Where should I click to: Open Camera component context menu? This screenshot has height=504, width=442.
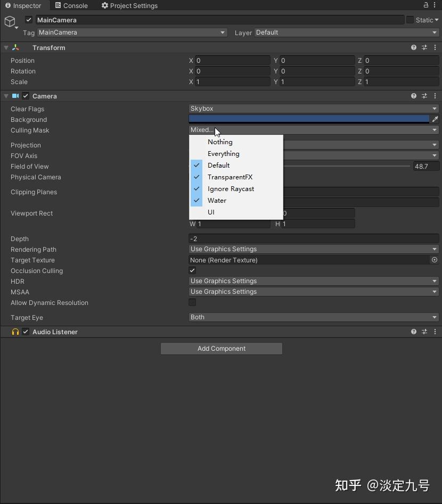[x=435, y=96]
